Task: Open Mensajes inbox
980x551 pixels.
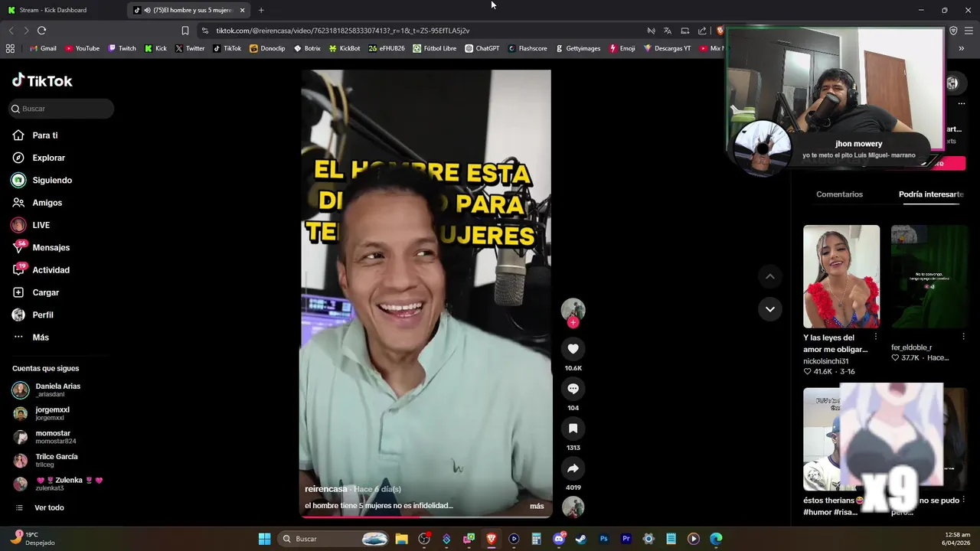Action: pyautogui.click(x=51, y=248)
